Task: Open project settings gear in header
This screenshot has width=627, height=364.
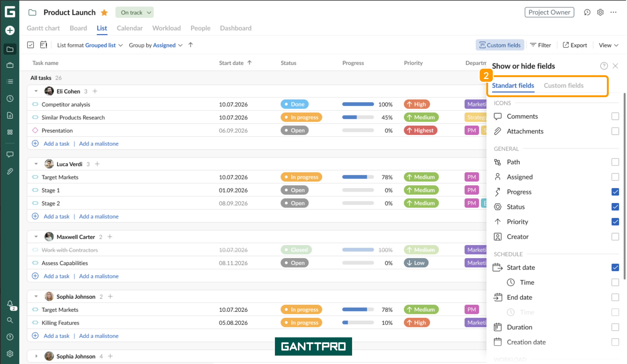Action: click(600, 12)
